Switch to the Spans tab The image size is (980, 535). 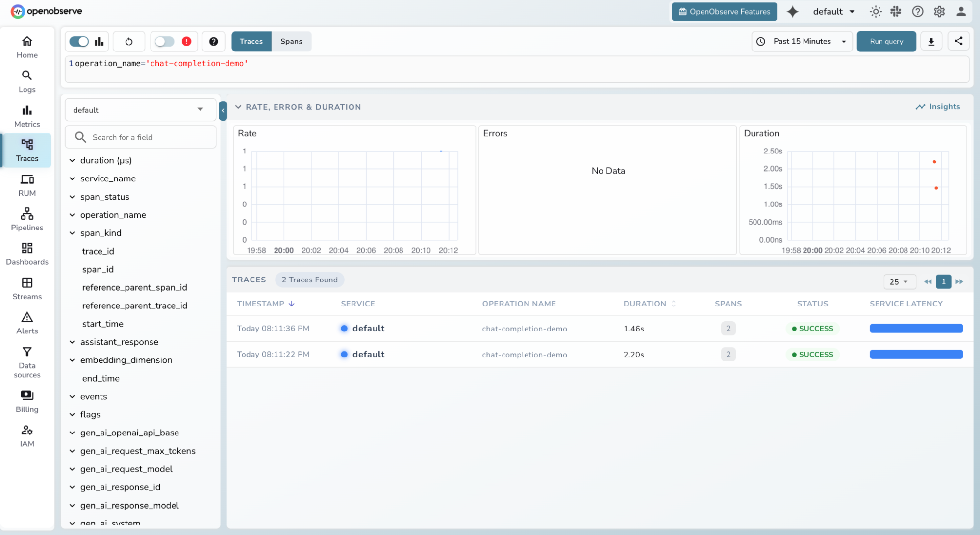point(291,41)
